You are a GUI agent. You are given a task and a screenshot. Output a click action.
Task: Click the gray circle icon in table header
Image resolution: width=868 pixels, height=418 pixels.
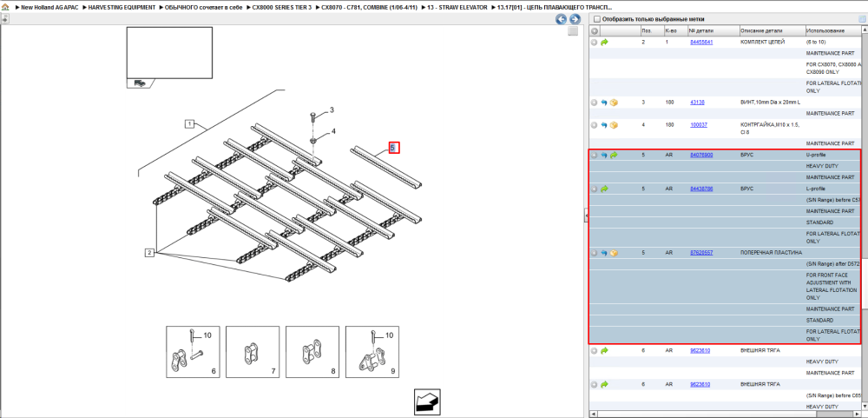(x=594, y=31)
